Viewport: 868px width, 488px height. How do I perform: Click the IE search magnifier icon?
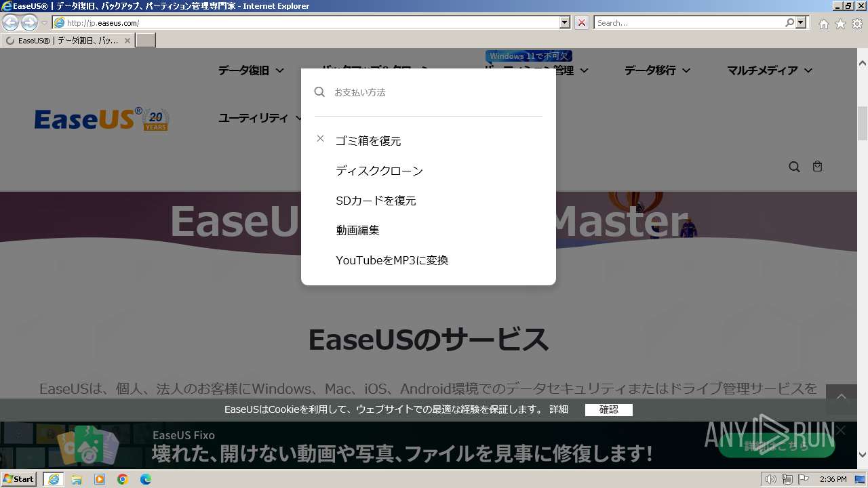[789, 23]
